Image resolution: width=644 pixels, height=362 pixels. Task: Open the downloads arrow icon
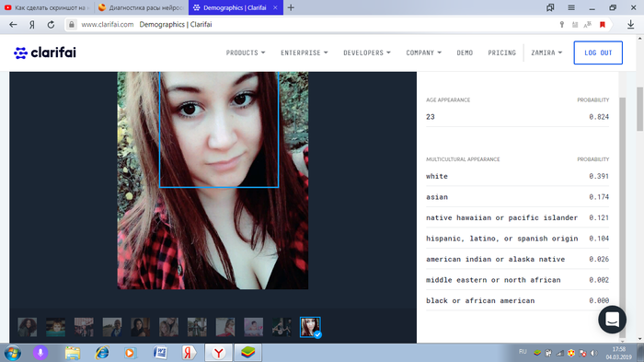(x=630, y=25)
